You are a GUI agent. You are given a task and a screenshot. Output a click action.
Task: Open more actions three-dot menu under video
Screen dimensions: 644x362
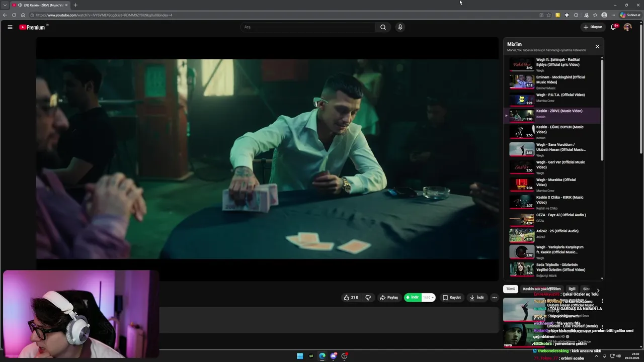coord(495,298)
